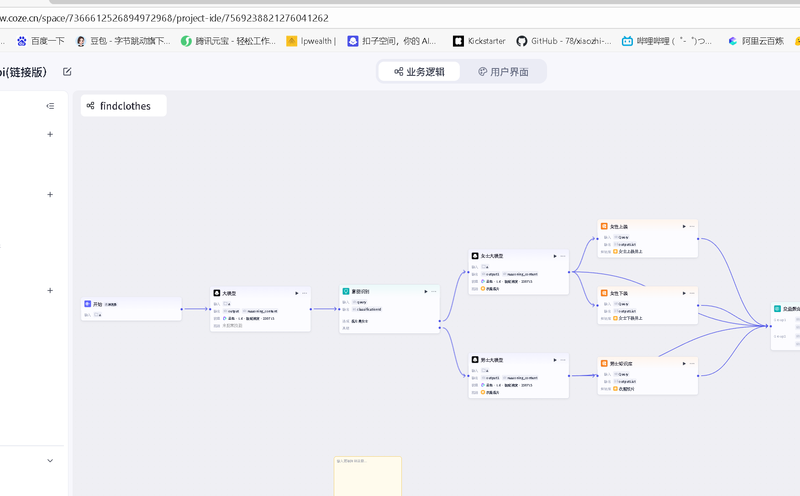Click the yellow sticky note on canvas
The height and width of the screenshot is (496, 800).
tap(368, 477)
